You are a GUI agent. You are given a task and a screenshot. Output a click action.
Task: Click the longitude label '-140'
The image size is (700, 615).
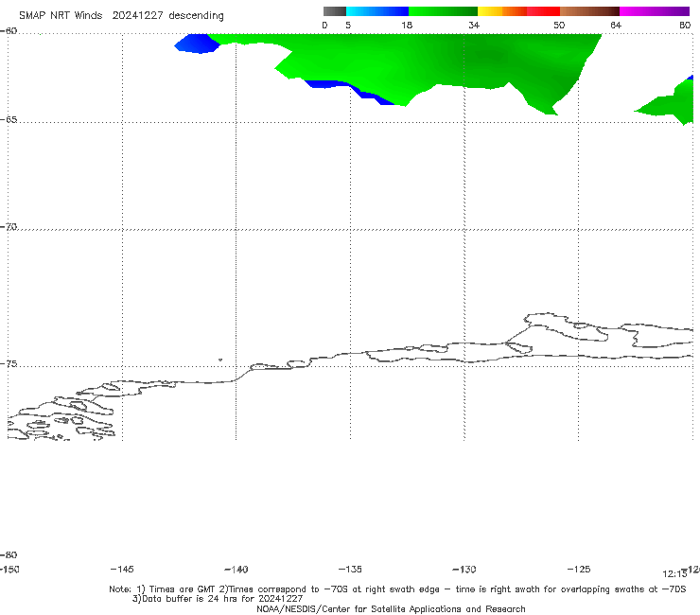click(x=236, y=569)
